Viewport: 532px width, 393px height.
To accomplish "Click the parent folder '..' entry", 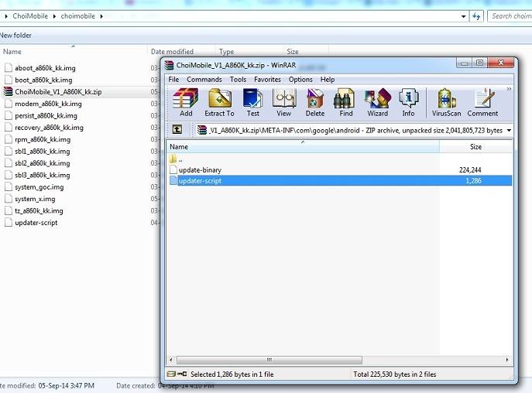I will coord(176,159).
